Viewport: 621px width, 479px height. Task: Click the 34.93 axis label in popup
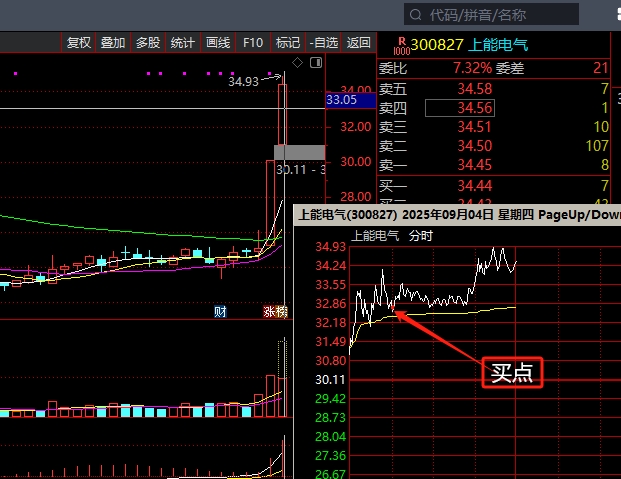point(330,246)
